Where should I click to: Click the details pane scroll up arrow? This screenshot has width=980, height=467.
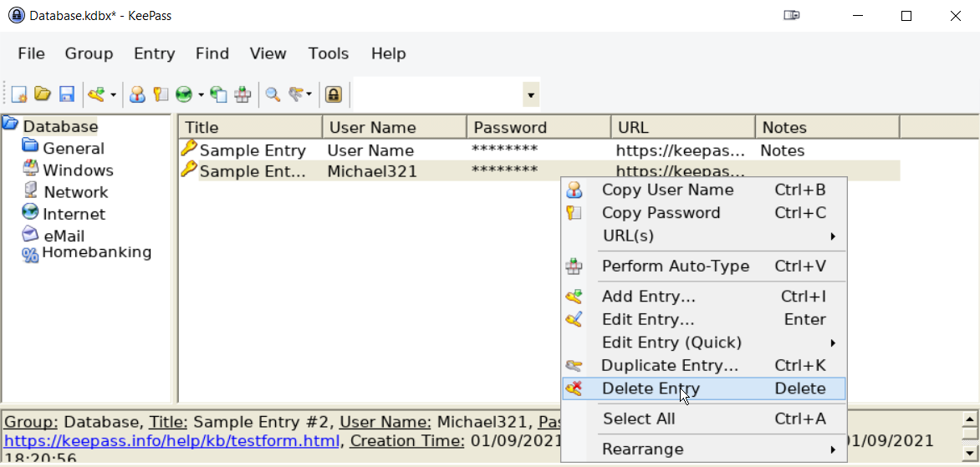[970, 419]
